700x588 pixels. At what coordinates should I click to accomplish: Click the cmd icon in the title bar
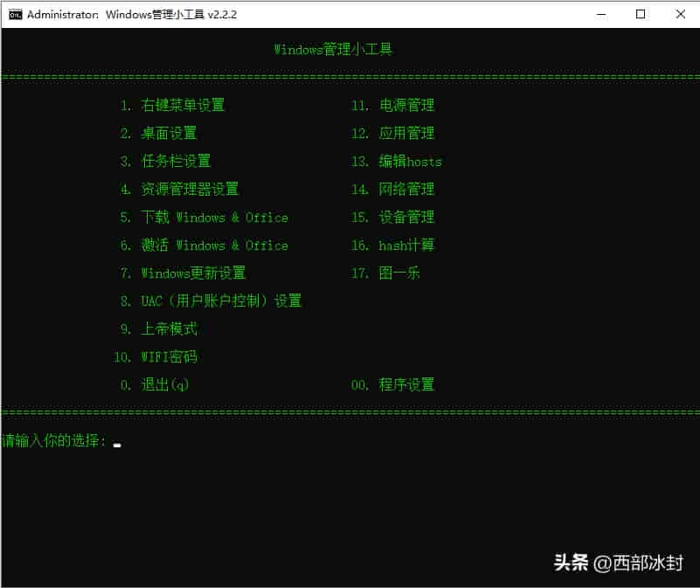click(15, 15)
